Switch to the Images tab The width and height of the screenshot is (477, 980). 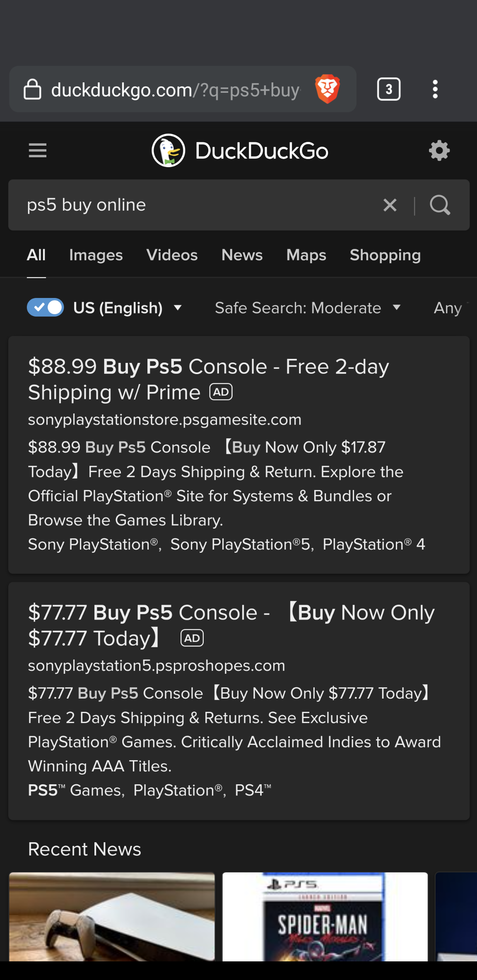96,255
